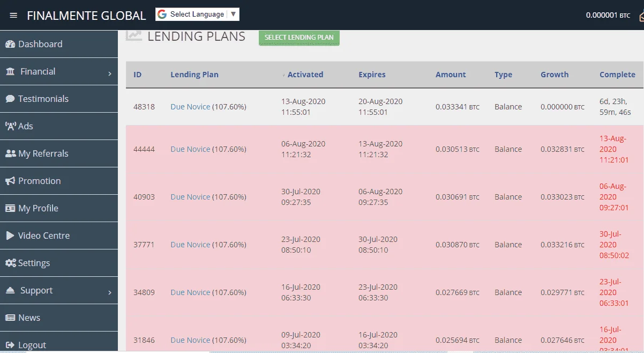644x353 pixels.
Task: Click the My Referrals people icon
Action: [x=11, y=153]
